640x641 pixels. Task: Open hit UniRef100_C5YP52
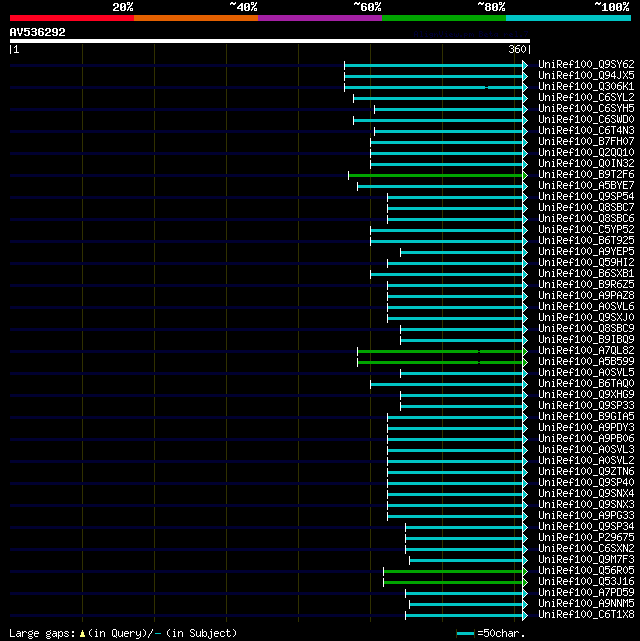tap(586, 230)
